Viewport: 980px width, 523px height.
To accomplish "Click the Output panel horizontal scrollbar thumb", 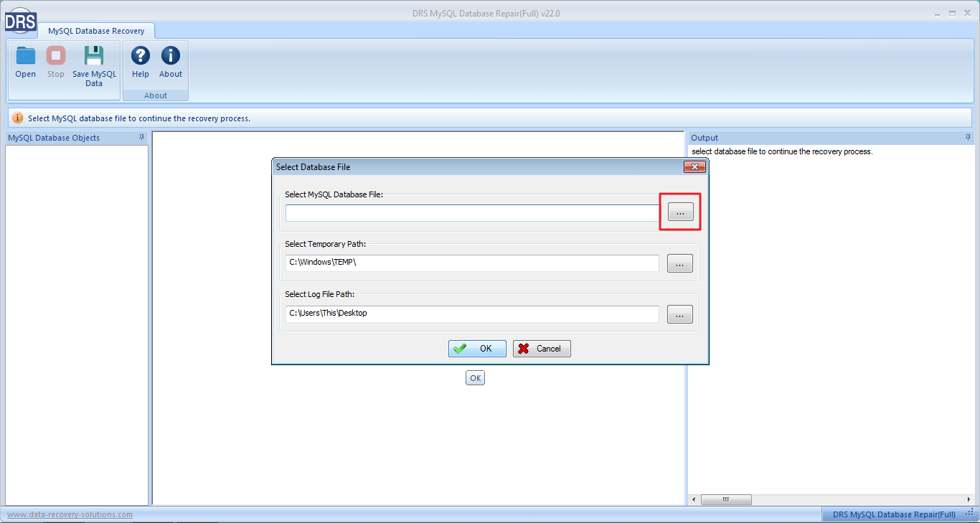I will 726,499.
